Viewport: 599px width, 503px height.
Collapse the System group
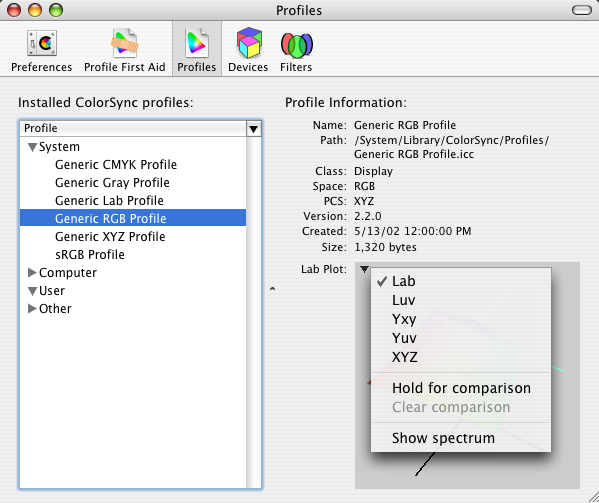click(32, 147)
